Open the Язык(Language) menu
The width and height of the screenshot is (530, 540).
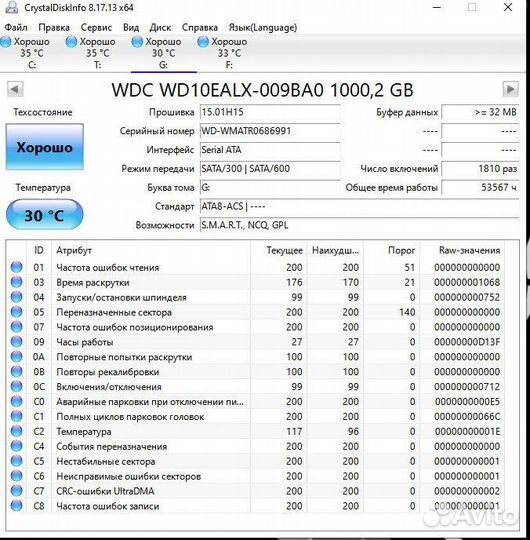pyautogui.click(x=263, y=27)
